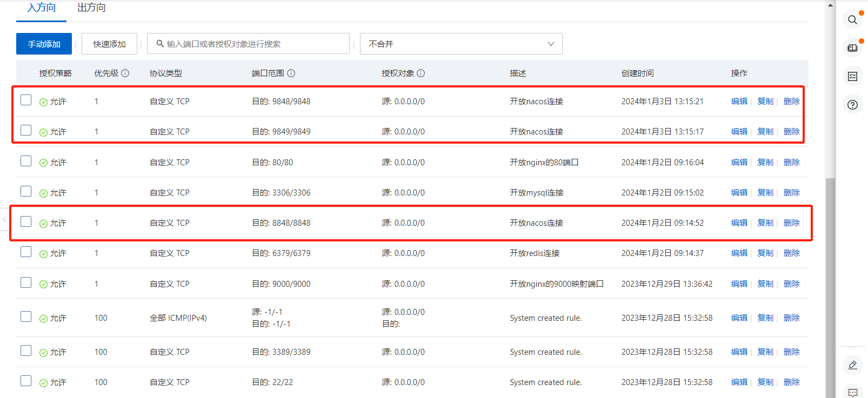Delete the 9848/9848 rule via 删除
Viewport: 868px width, 398px height.
(x=791, y=102)
